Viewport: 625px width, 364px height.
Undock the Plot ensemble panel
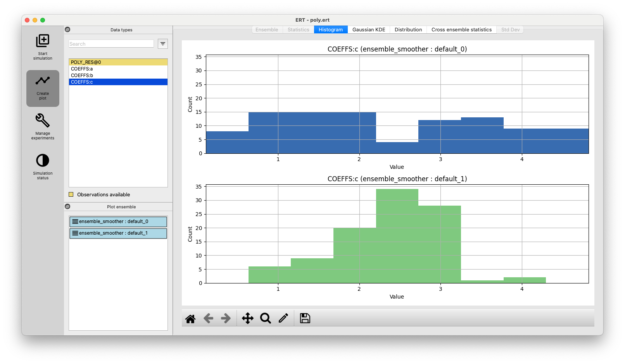67,206
